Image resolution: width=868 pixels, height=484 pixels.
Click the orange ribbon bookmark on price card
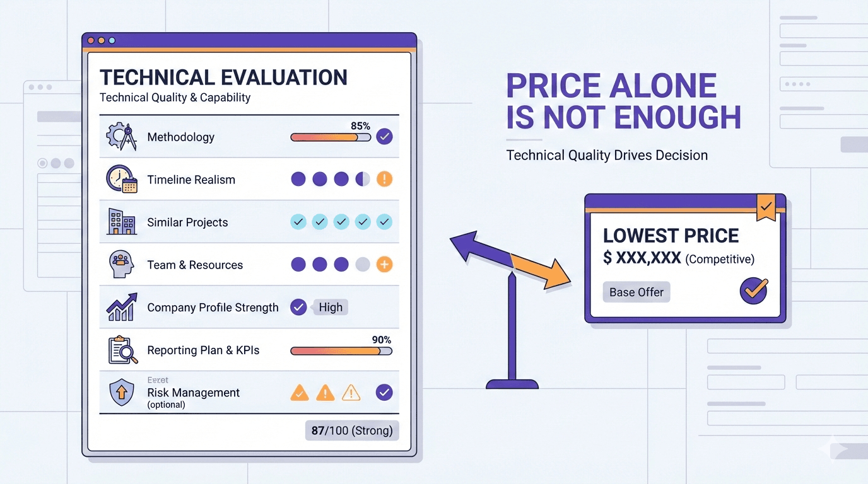pos(766,208)
